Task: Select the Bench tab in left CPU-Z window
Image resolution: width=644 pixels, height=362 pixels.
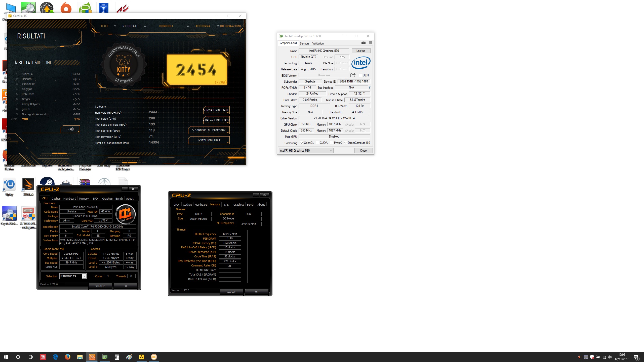Action: (x=119, y=199)
